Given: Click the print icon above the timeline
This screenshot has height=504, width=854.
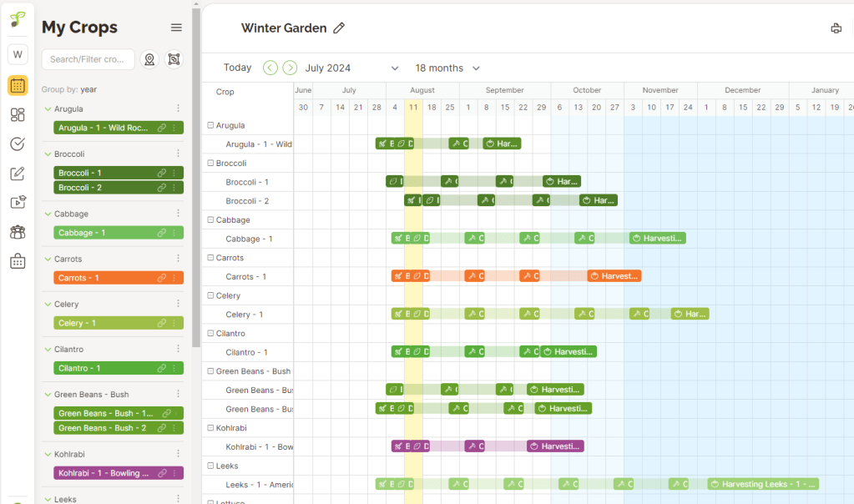Looking at the screenshot, I should [x=836, y=28].
